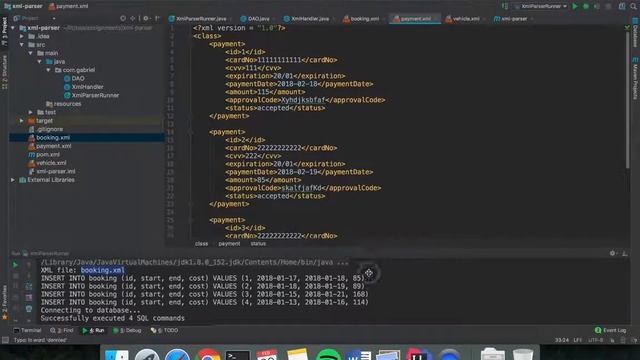The height and width of the screenshot is (360, 640).
Task: Toggle the Run tool window button
Action: coord(93,330)
